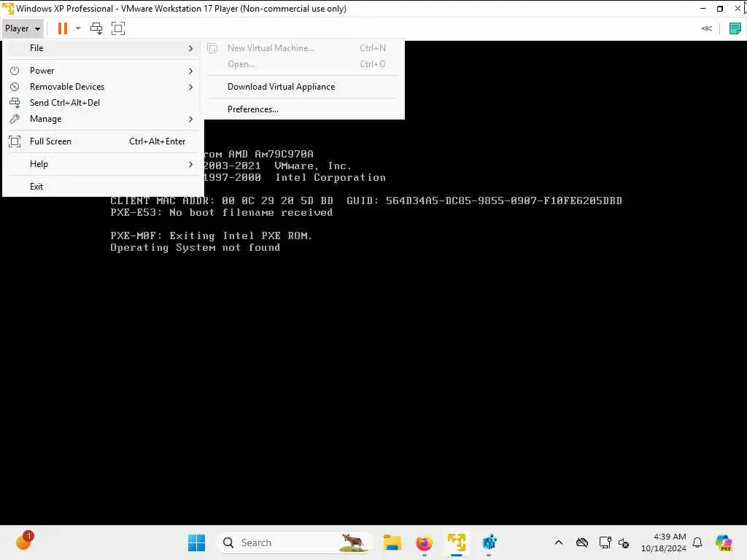Click the taskbar Search box
747x560 pixels.
[295, 542]
